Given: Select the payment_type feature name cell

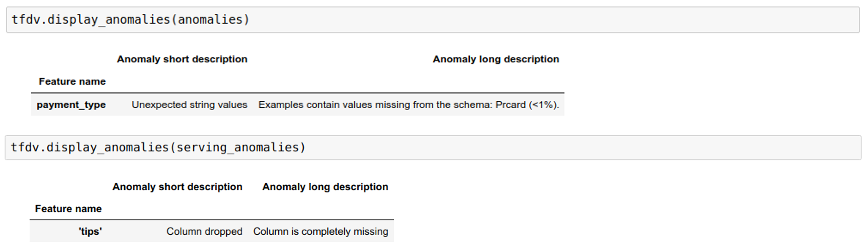Looking at the screenshot, I should [x=71, y=105].
